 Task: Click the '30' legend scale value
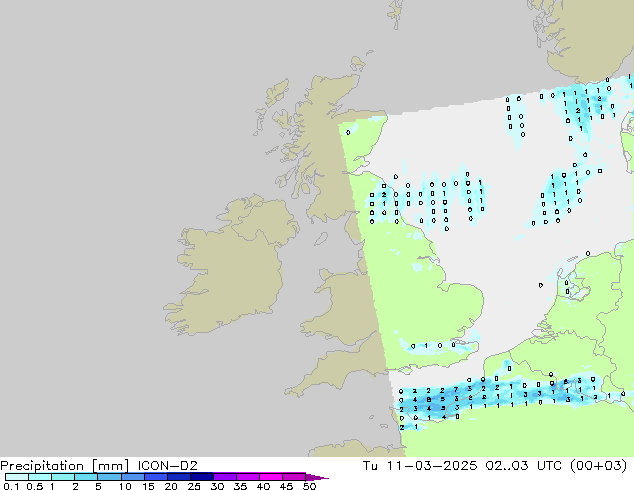pos(217,486)
